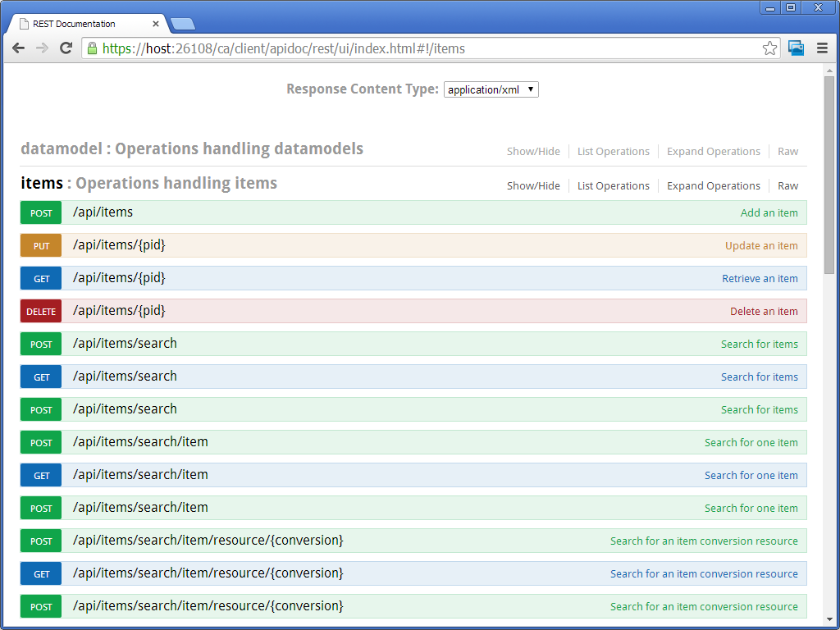Click the blue extension icon beside the star
The height and width of the screenshot is (630, 840).
pyautogui.click(x=796, y=48)
